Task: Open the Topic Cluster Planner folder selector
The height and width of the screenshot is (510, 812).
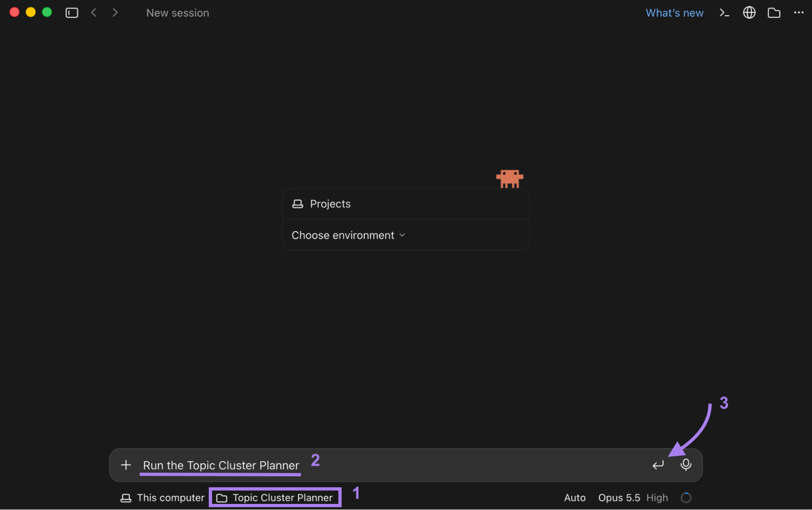Action: 275,498
